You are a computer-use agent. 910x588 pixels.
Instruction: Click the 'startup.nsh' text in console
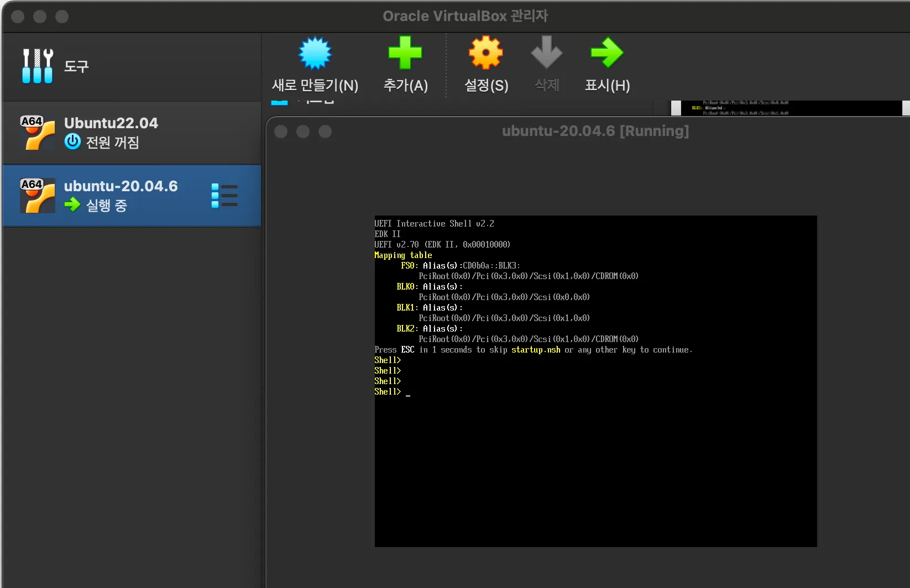point(536,350)
